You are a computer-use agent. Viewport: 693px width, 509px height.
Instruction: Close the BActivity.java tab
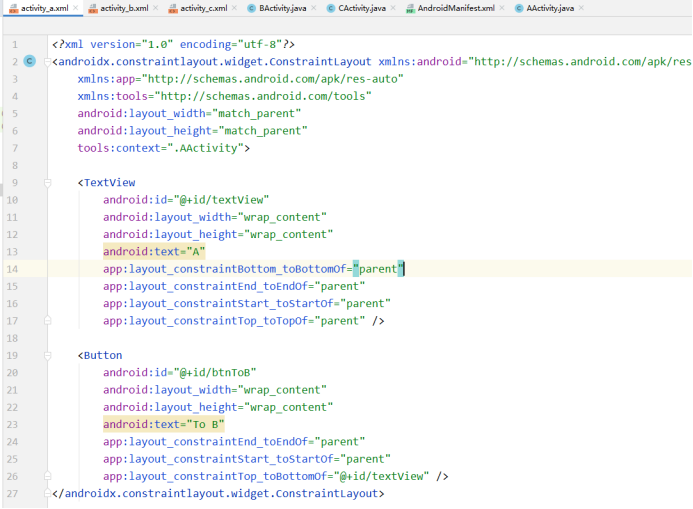coord(313,8)
